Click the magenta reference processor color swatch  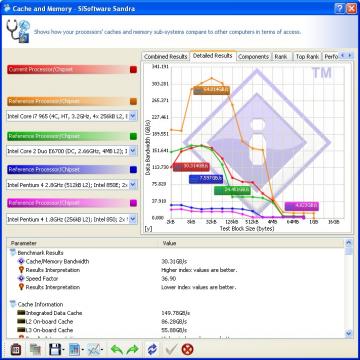tap(133, 203)
